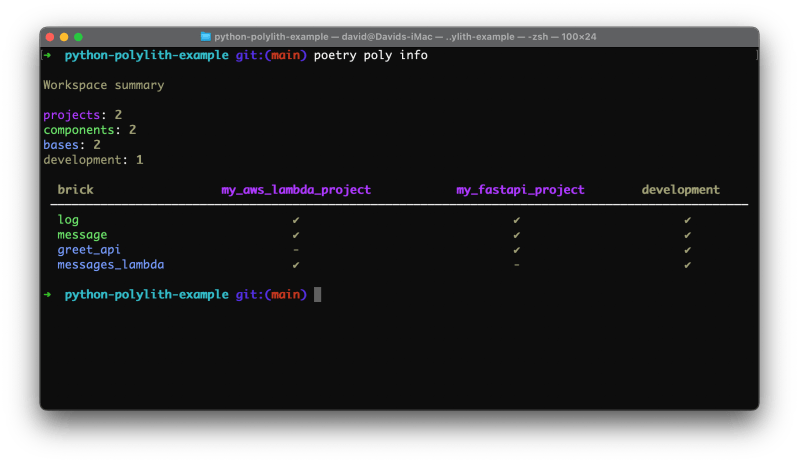Click the 'components: 2' line

tap(90, 130)
